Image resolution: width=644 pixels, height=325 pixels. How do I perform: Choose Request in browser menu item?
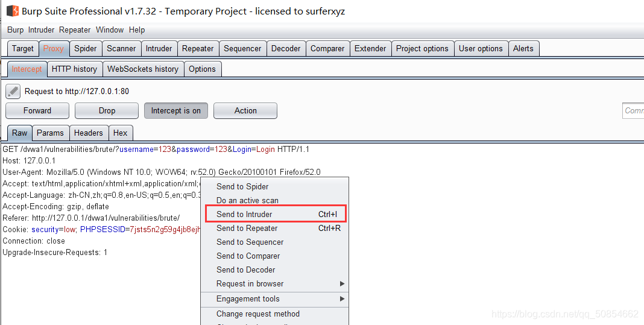coord(274,283)
